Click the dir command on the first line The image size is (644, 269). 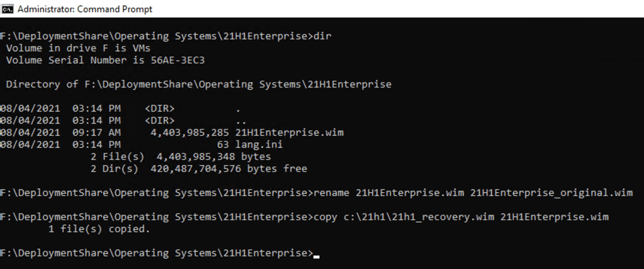[322, 36]
